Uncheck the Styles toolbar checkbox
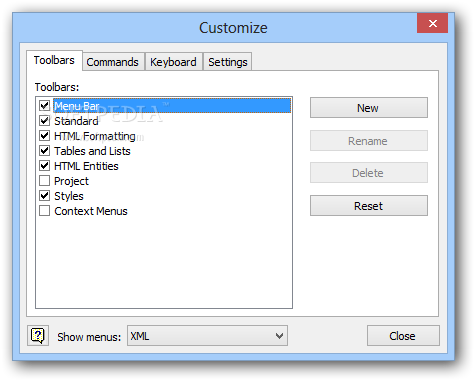The height and width of the screenshot is (381, 475). 44,196
